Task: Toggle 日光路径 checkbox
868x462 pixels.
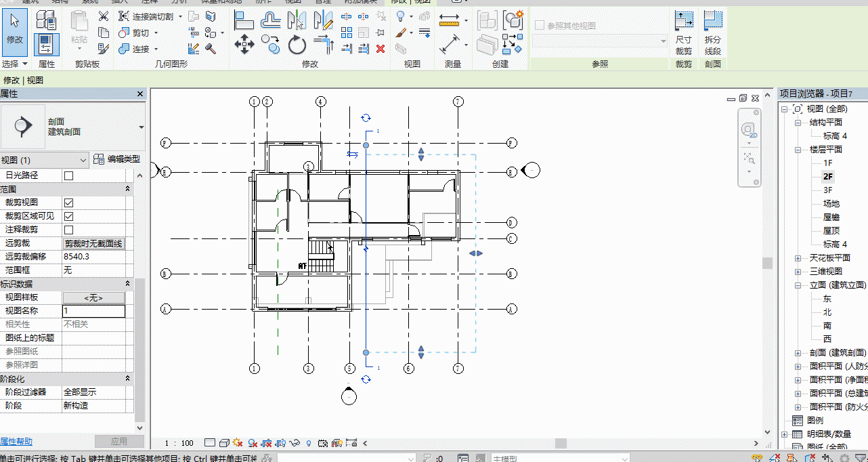Action: [68, 175]
